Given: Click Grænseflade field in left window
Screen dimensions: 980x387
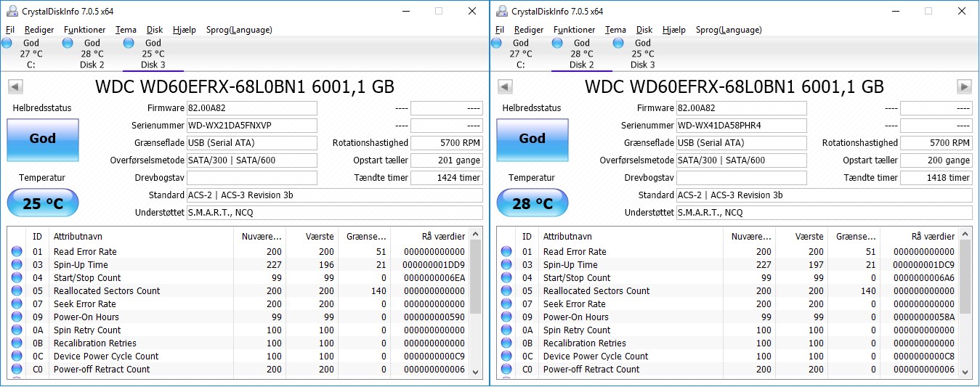Looking at the screenshot, I should tap(252, 143).
